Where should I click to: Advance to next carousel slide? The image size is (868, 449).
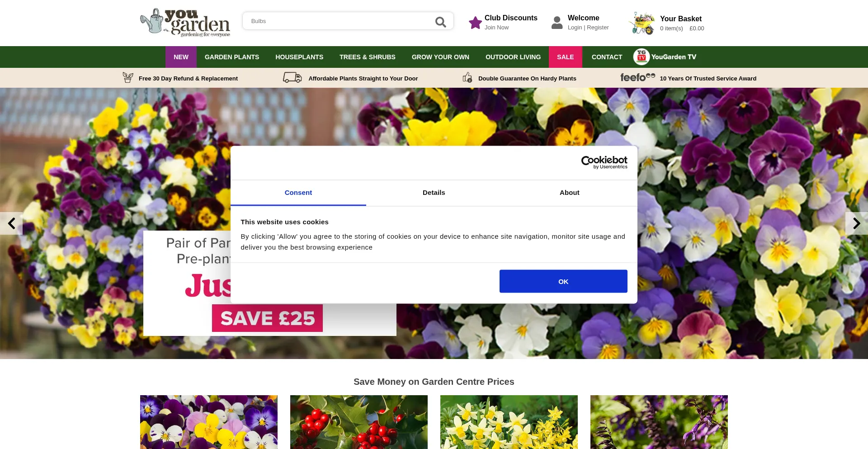point(856,223)
